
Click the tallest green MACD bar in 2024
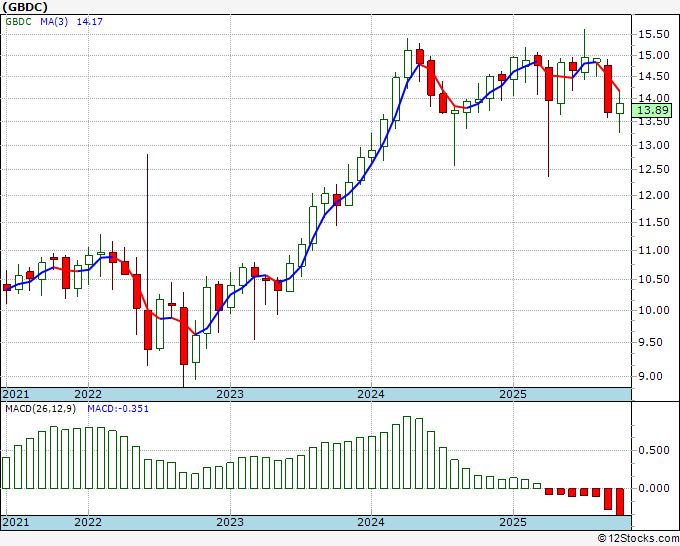[x=407, y=452]
